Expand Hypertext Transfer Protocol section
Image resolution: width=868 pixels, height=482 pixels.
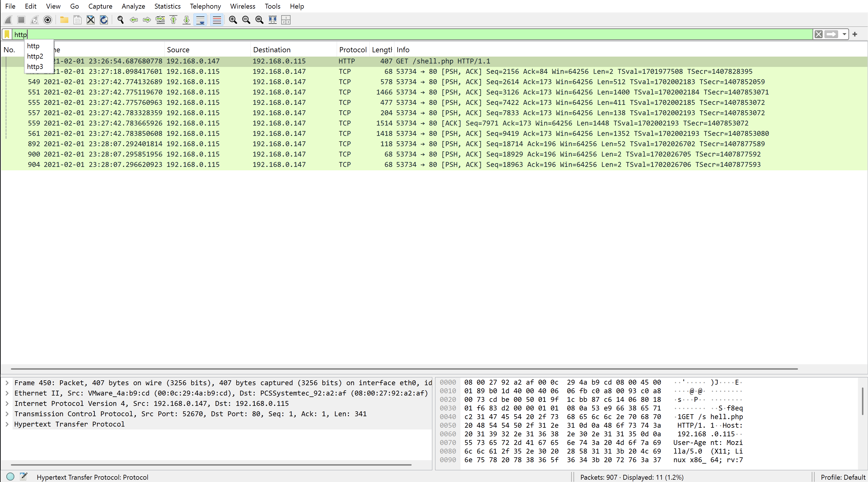pyautogui.click(x=7, y=424)
